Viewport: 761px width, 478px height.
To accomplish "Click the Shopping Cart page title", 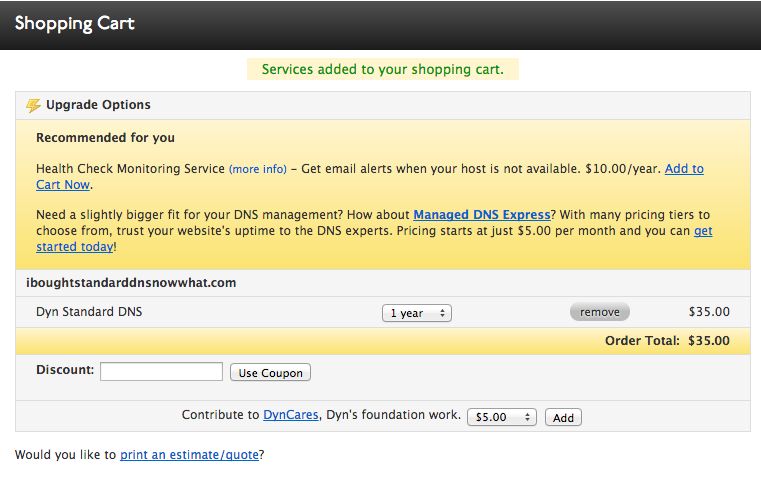I will (x=75, y=23).
